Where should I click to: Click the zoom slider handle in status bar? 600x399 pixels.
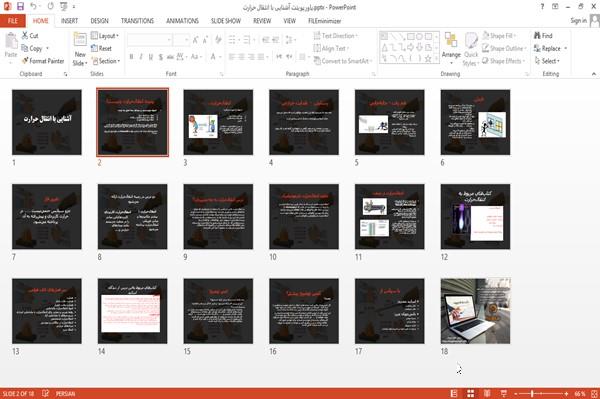pos(532,394)
